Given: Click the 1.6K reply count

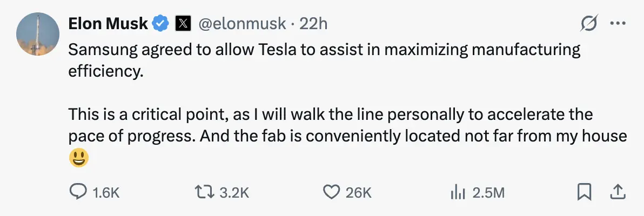Looking at the screenshot, I should click(106, 193).
